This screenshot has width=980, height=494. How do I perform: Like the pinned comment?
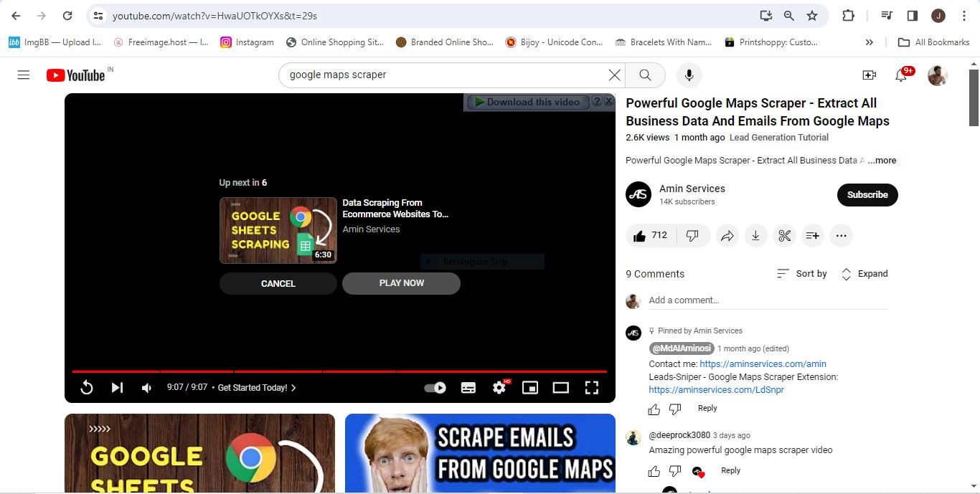coord(654,409)
